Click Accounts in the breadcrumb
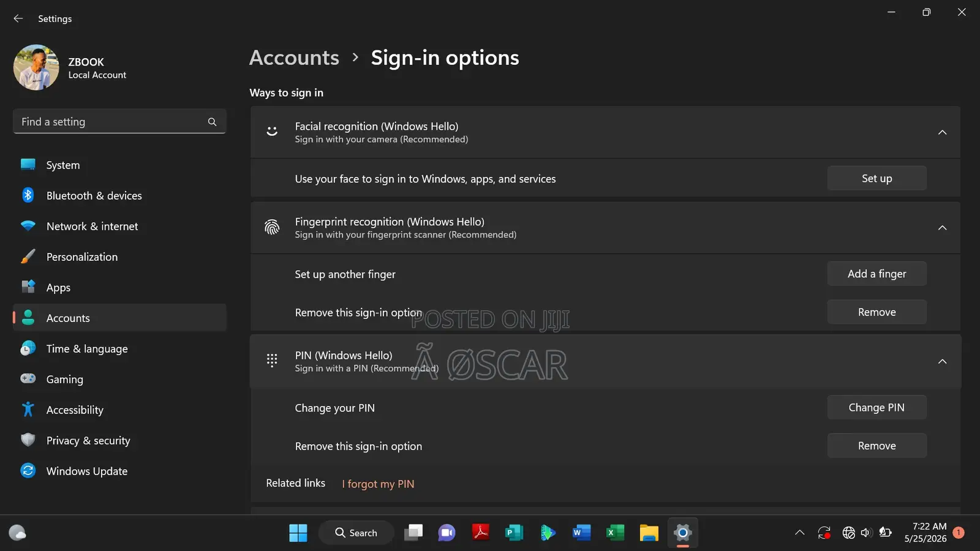Screen dimensions: 980x551 (294, 58)
